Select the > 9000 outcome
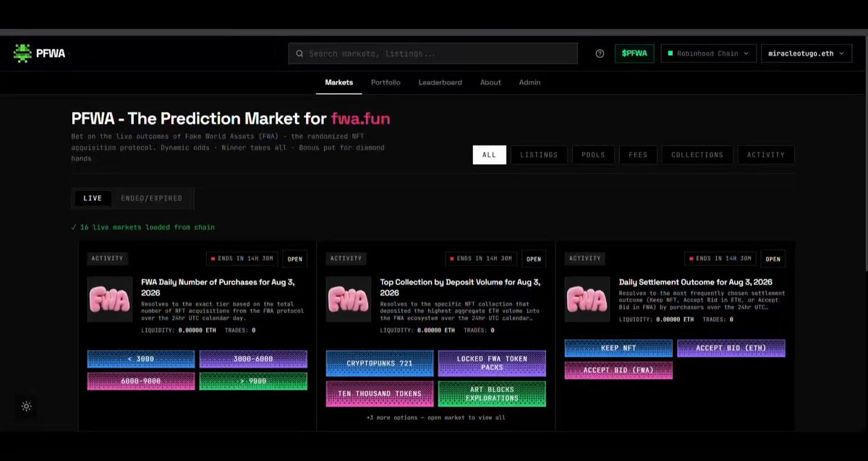The height and width of the screenshot is (461, 868). [x=253, y=382]
